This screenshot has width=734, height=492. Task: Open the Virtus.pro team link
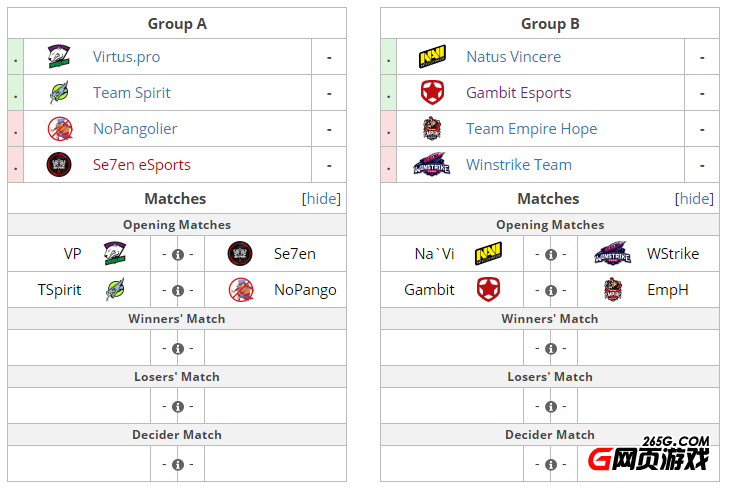click(126, 57)
